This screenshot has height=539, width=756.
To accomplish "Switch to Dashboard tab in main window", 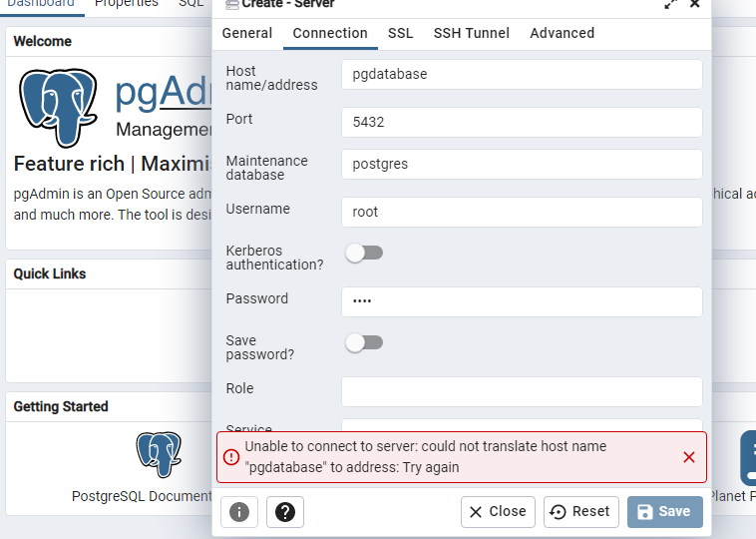I will (x=42, y=5).
